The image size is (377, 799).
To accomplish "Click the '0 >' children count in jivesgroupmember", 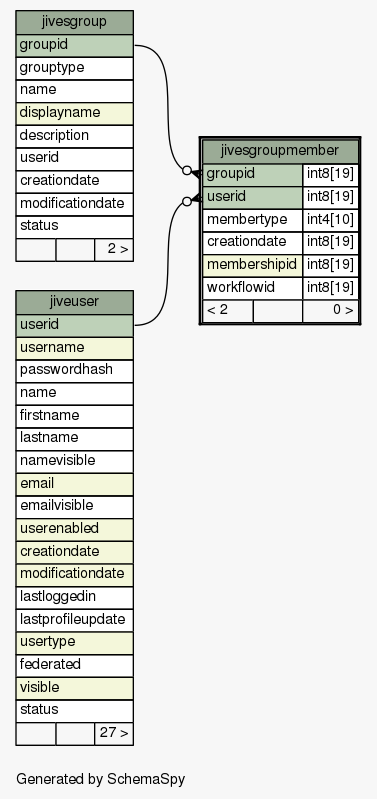I will click(x=331, y=311).
